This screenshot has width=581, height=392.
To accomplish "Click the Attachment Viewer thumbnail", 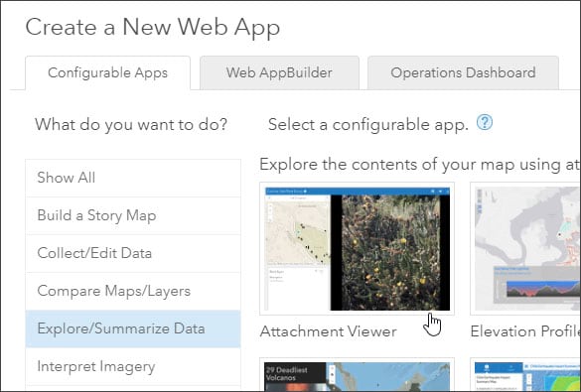I will point(358,249).
